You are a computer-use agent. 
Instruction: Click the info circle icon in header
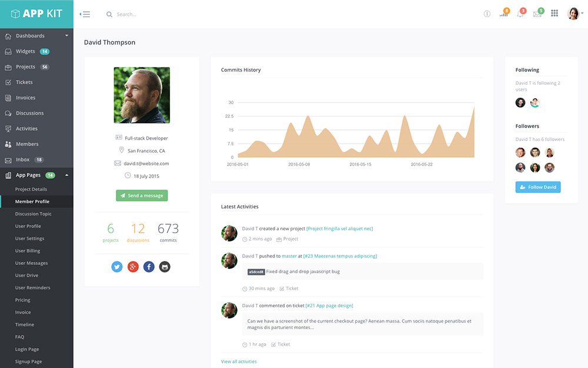click(487, 14)
